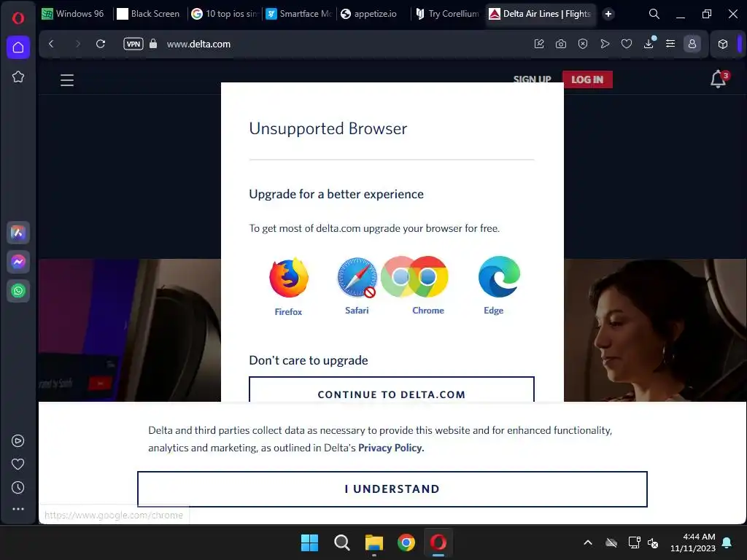The width and height of the screenshot is (747, 560).
Task: Click the red LOG IN button
Action: coord(587,79)
